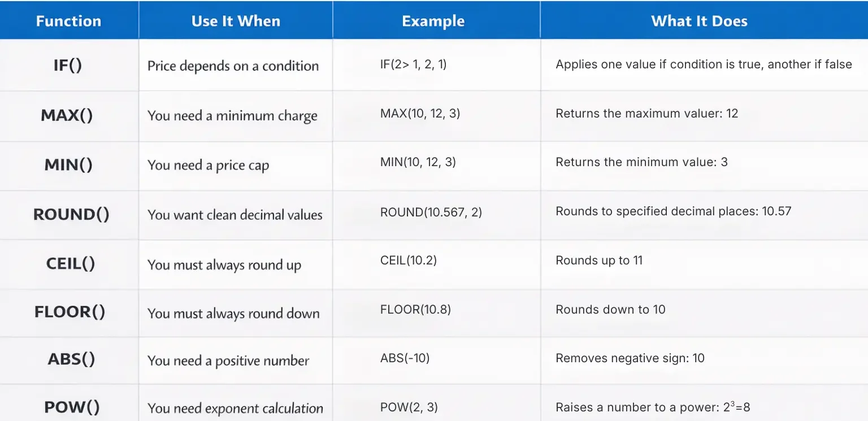Screen dimensions: 868x421
Task: Select the CEIL() function cell
Action: [71, 264]
